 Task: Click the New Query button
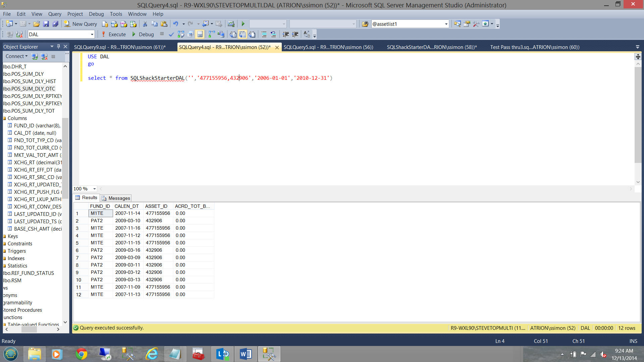[81, 24]
